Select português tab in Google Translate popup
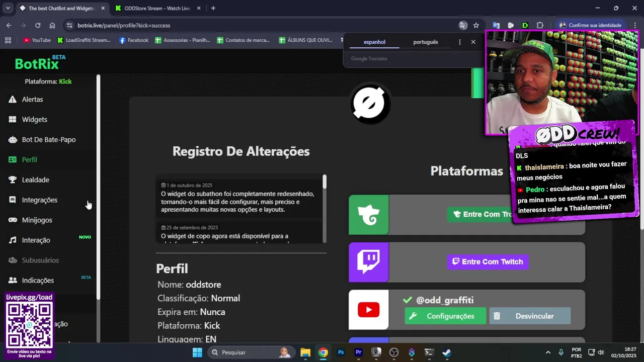This screenshot has height=362, width=644. click(x=426, y=42)
